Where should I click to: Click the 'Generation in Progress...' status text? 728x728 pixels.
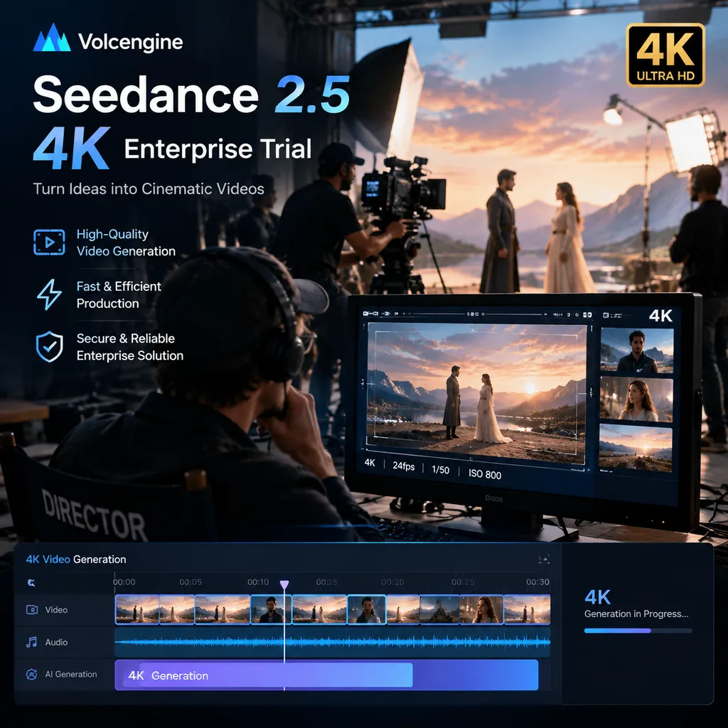click(x=636, y=614)
